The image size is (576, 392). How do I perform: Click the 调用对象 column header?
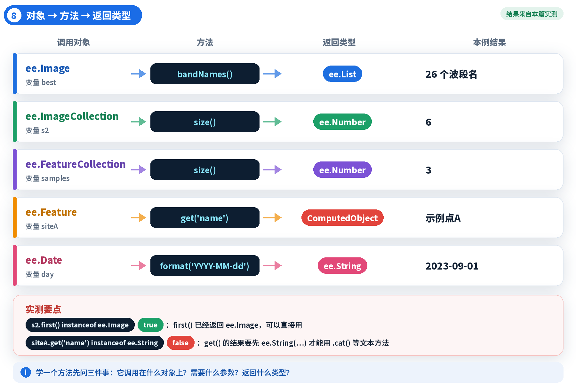coord(74,42)
